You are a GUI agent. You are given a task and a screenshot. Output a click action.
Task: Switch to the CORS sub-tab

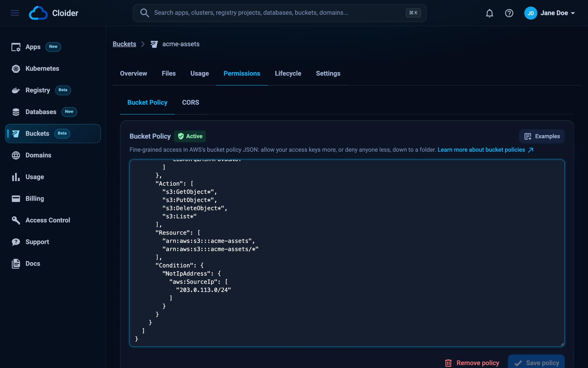[x=190, y=102]
